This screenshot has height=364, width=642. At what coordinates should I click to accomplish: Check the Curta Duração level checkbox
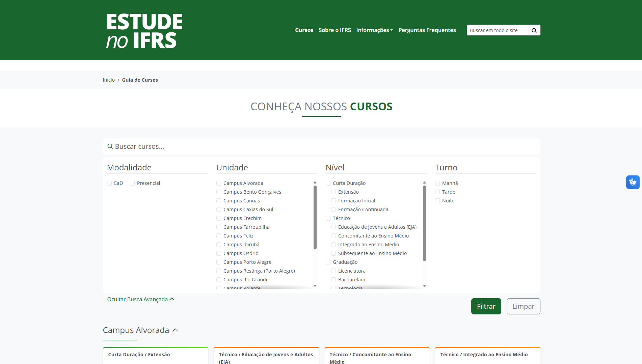pyautogui.click(x=328, y=183)
